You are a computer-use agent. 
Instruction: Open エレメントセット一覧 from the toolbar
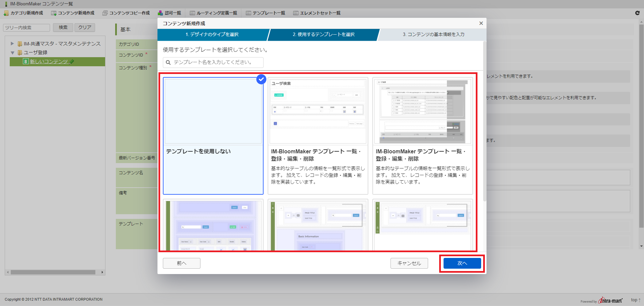tap(296, 13)
